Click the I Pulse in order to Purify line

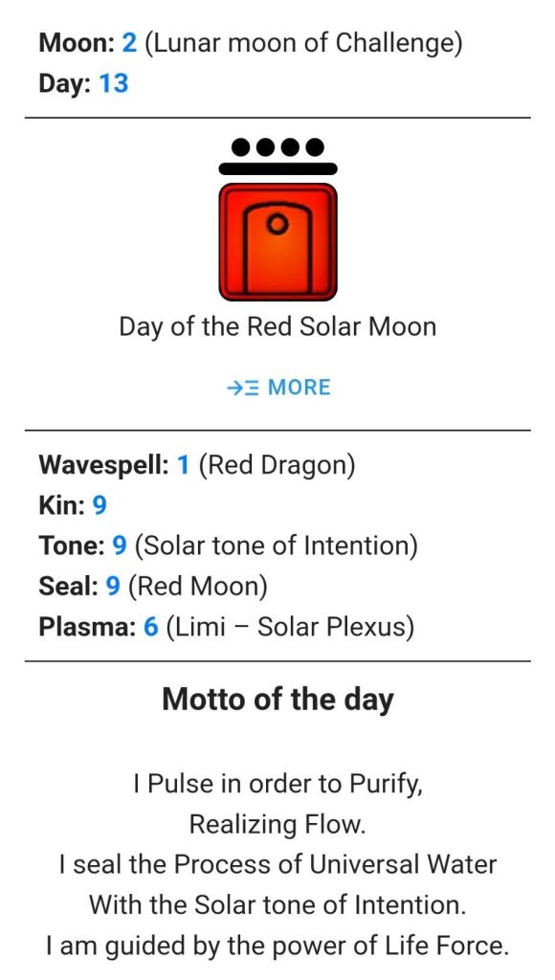(277, 784)
